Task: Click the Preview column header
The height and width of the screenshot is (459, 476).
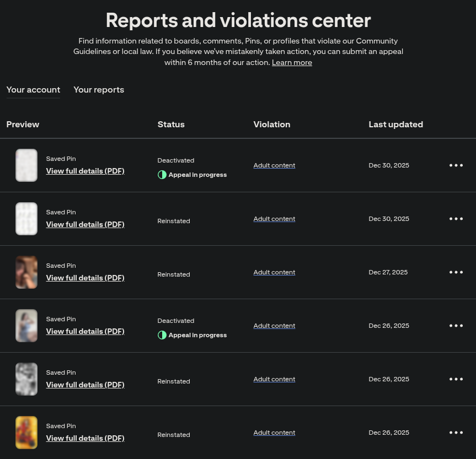Action: point(23,125)
